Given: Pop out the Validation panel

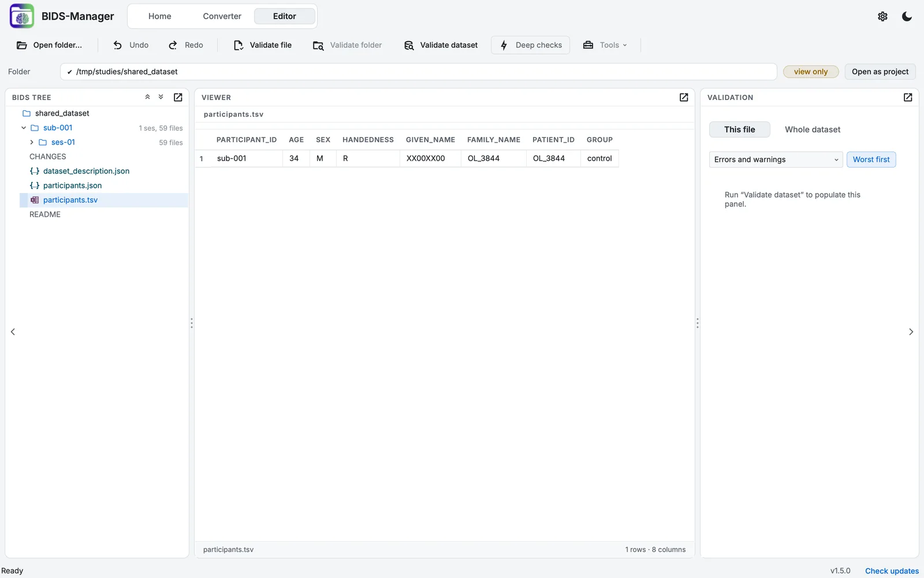Looking at the screenshot, I should pos(908,97).
